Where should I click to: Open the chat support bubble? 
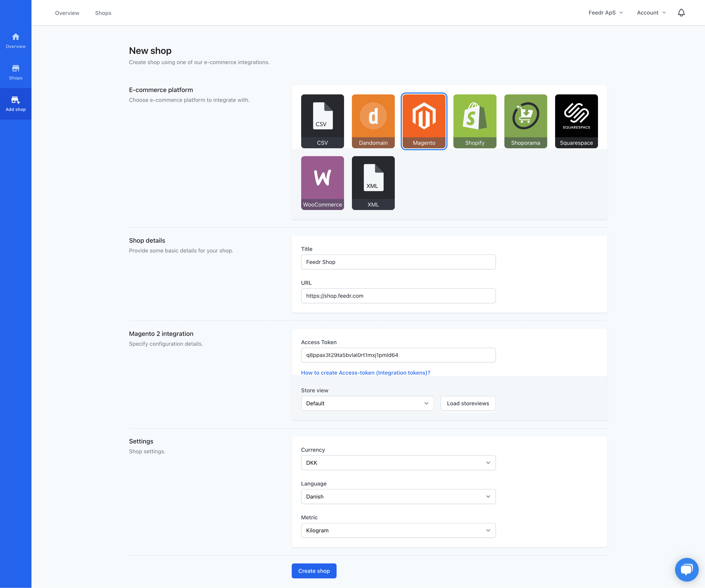coord(687,570)
